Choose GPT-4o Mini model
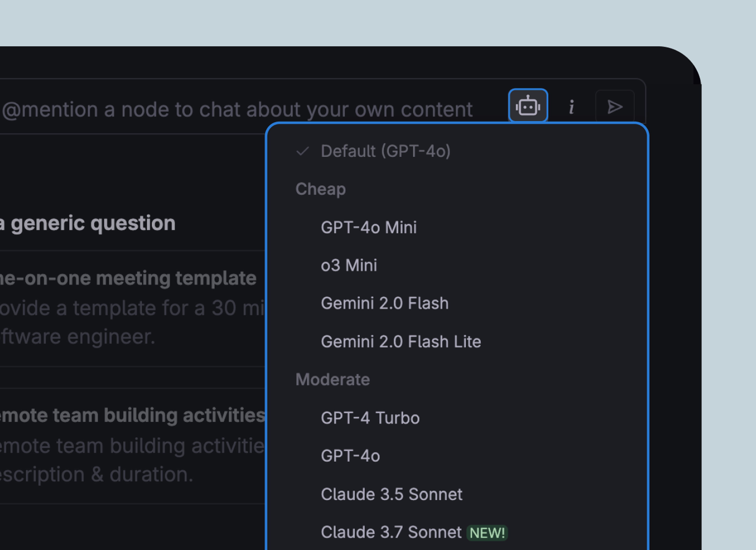The height and width of the screenshot is (550, 756). (x=368, y=228)
